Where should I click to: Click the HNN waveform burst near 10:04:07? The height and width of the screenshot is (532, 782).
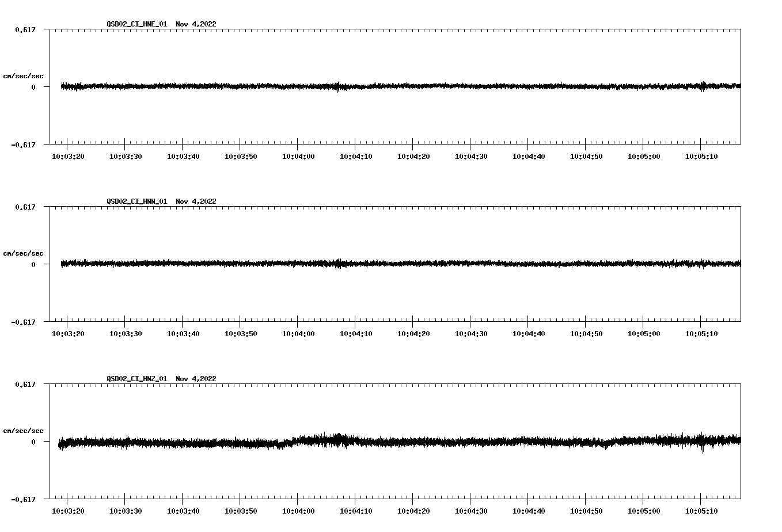click(x=338, y=264)
